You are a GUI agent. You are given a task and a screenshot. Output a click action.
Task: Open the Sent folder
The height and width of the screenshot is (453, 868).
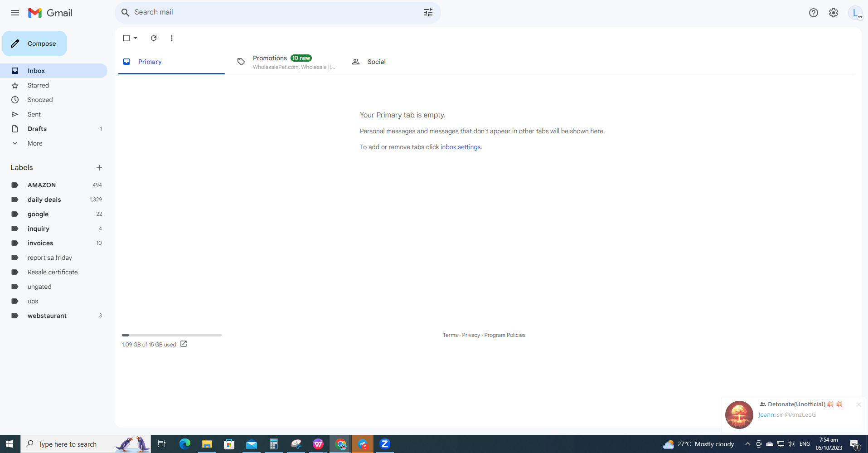click(x=53, y=114)
